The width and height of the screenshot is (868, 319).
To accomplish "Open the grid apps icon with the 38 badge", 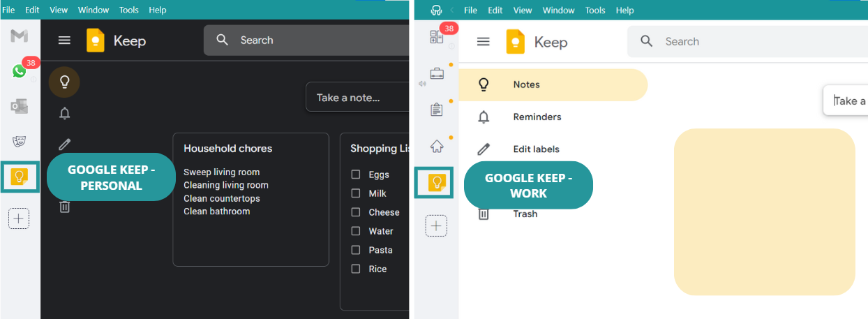I will tap(437, 38).
